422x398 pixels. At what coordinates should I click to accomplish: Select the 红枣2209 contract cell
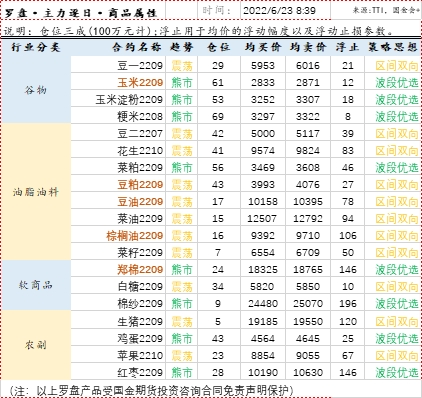[140, 373]
